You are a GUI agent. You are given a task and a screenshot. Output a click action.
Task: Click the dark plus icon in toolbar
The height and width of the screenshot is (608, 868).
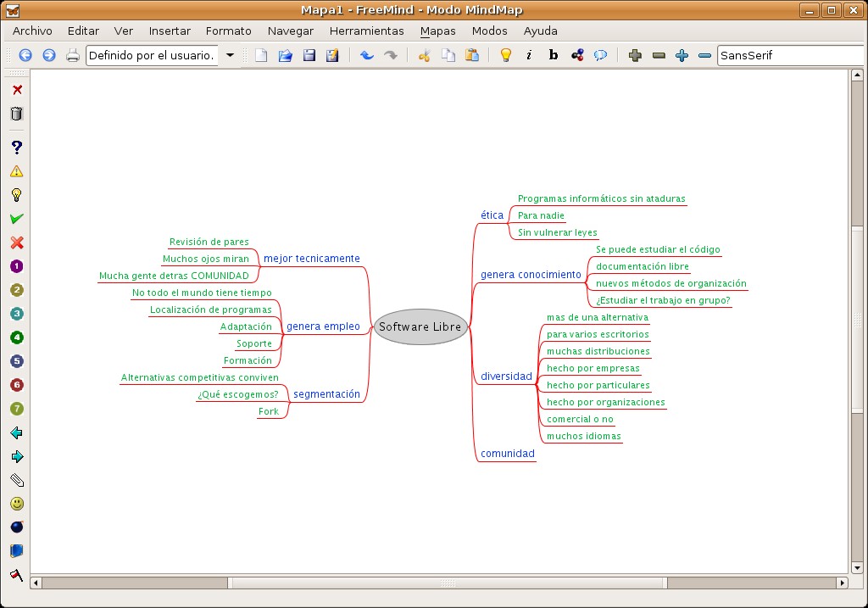click(635, 55)
